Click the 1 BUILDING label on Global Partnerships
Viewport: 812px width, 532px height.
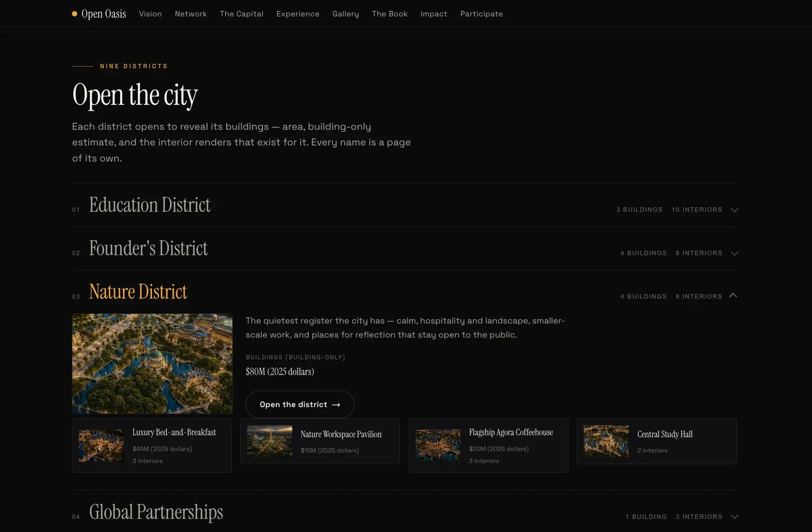[646, 517]
